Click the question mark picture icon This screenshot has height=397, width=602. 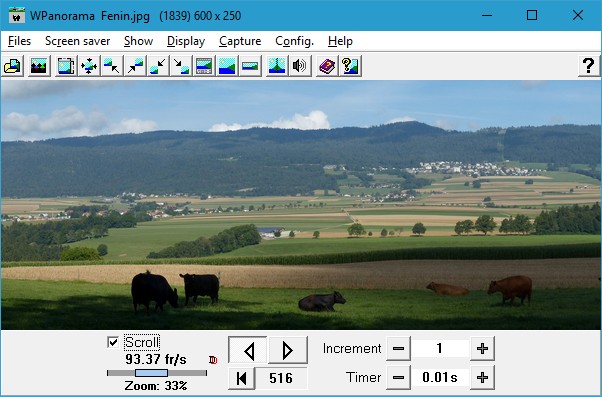click(x=350, y=66)
